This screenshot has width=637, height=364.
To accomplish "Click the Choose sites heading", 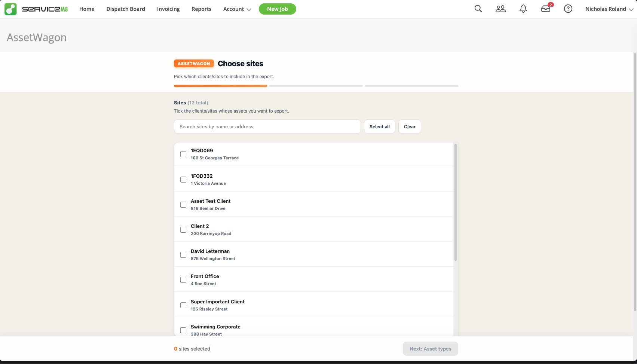I will [x=241, y=64].
